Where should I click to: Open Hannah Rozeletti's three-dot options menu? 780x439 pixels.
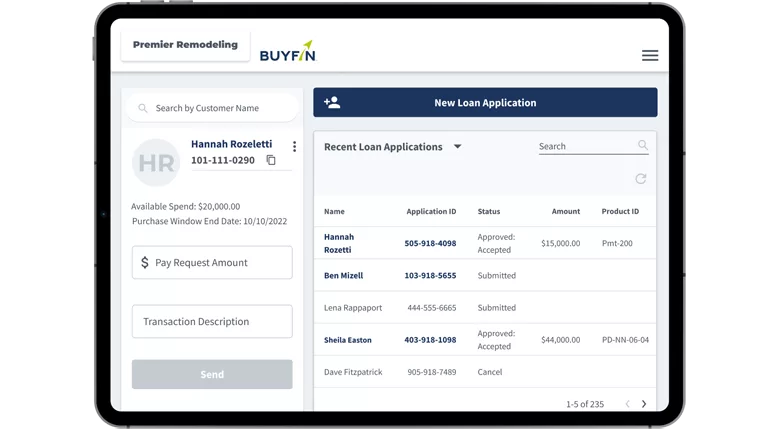pyautogui.click(x=294, y=147)
